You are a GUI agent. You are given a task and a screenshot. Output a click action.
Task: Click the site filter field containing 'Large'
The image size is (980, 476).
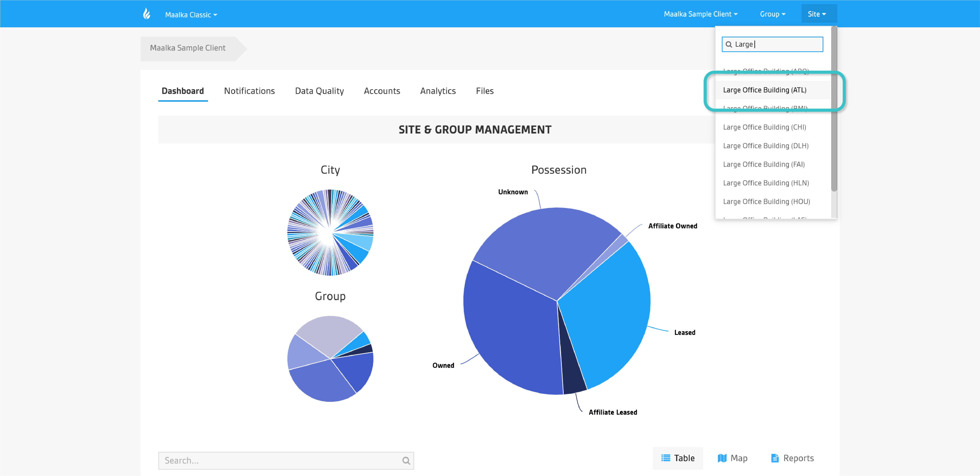tap(772, 44)
